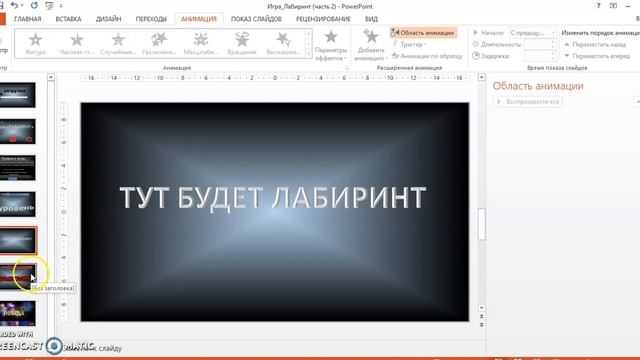The width and height of the screenshot is (640, 360).
Task: Go to next slide double-arrow button
Action: (482, 324)
